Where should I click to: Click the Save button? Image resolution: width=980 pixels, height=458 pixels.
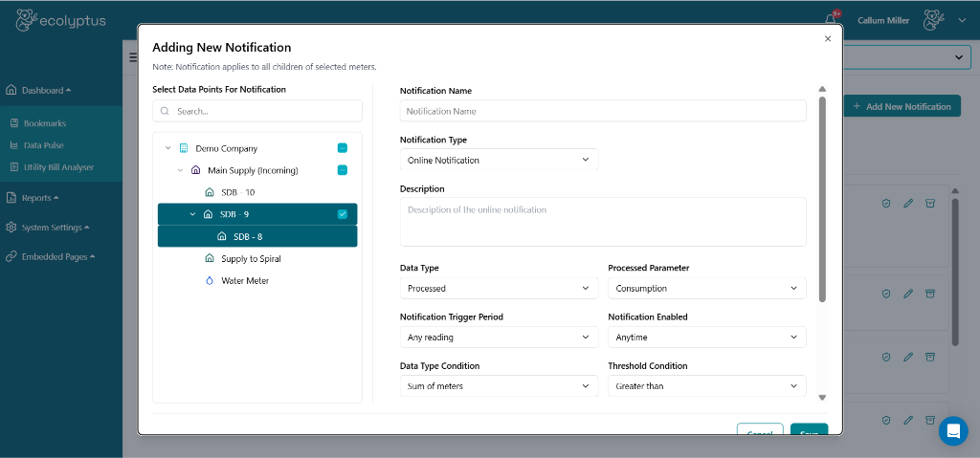pyautogui.click(x=809, y=430)
